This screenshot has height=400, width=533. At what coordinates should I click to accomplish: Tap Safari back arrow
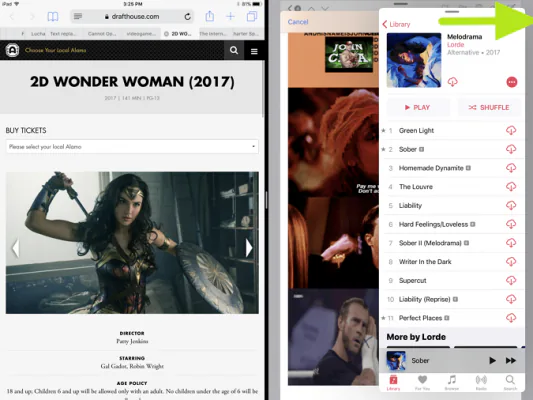coord(12,16)
